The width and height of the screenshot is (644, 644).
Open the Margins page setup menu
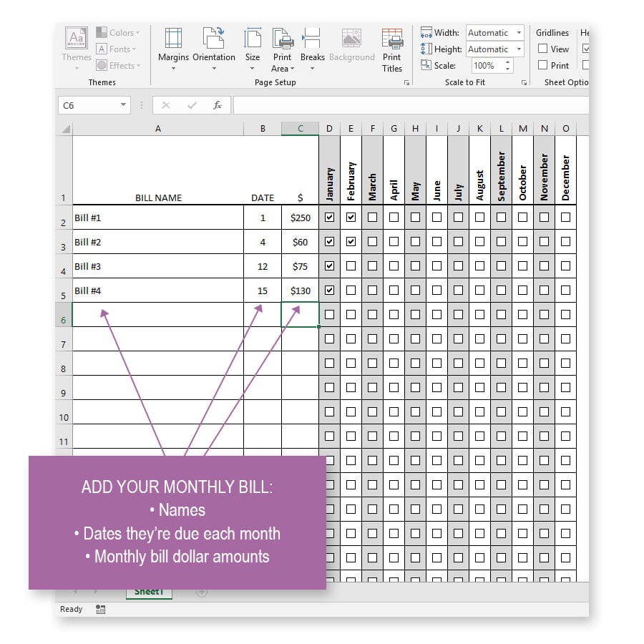(x=173, y=47)
